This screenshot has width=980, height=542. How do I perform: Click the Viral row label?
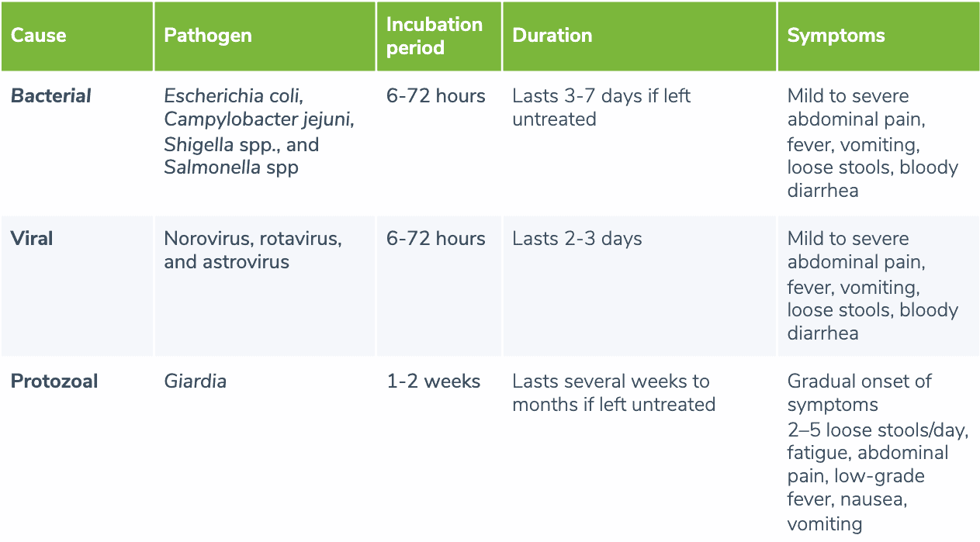[x=32, y=239]
